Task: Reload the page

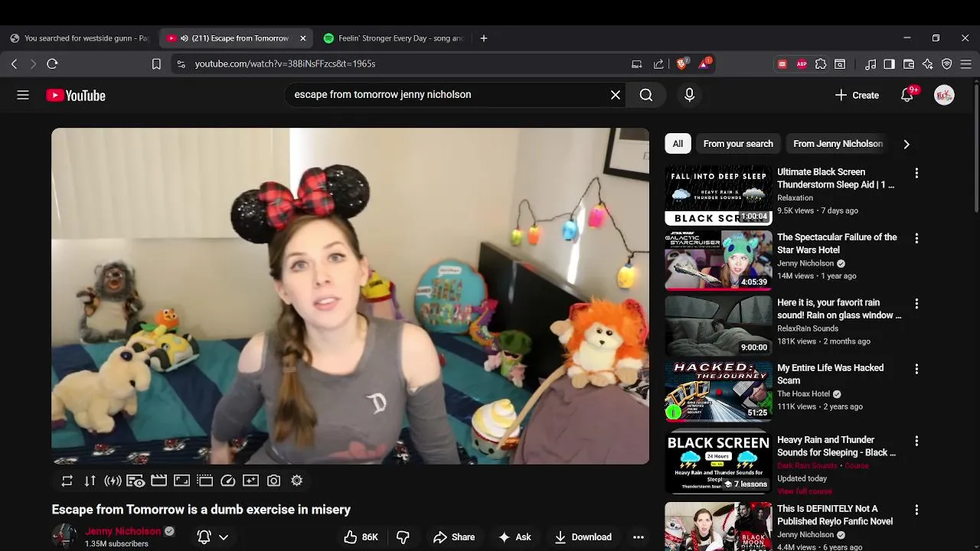Action: 52,64
